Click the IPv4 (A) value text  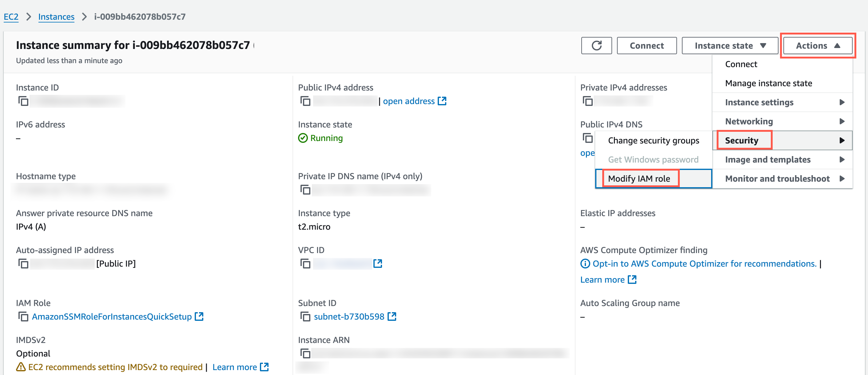31,227
